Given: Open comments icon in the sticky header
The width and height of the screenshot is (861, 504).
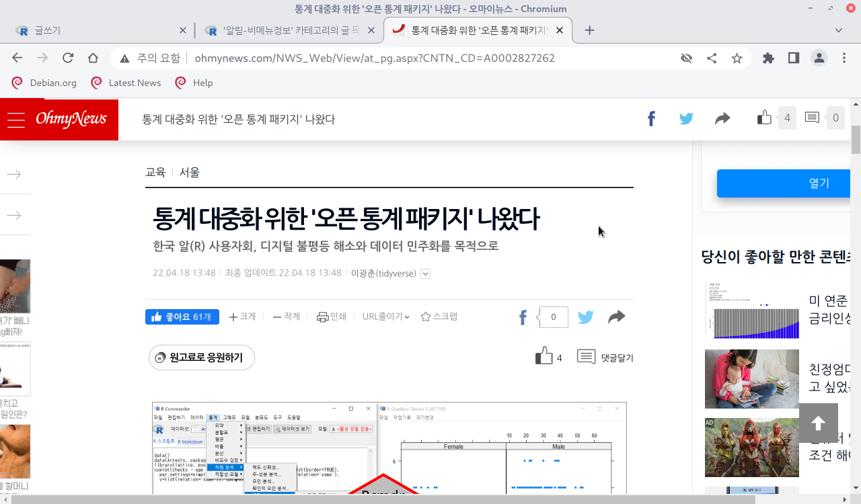Looking at the screenshot, I should 812,118.
